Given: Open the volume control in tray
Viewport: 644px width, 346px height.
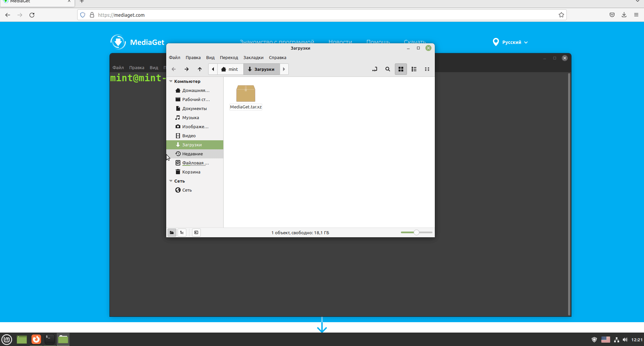Looking at the screenshot, I should pos(625,340).
